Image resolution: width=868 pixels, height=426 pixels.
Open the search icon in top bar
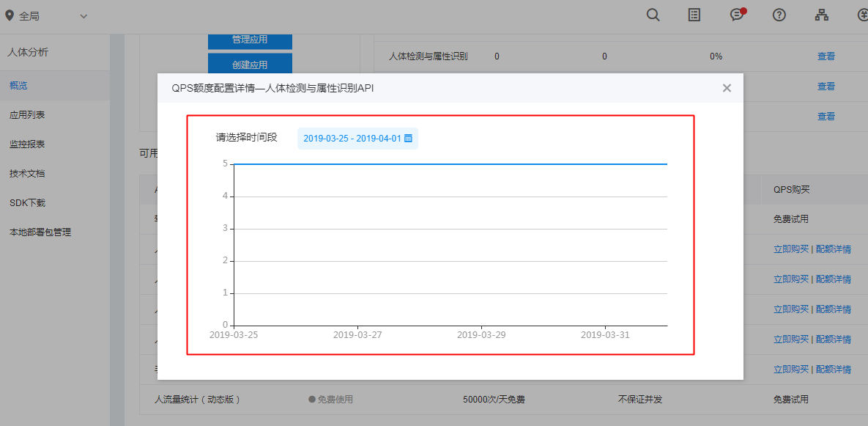coord(653,15)
